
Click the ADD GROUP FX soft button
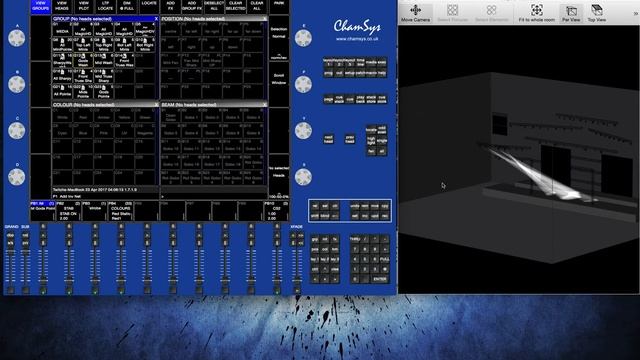pyautogui.click(x=192, y=6)
